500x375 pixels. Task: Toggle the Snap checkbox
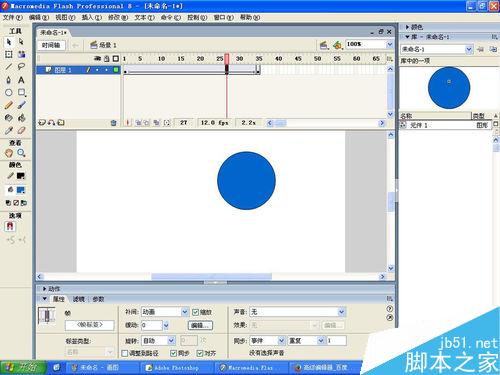pyautogui.click(x=200, y=353)
